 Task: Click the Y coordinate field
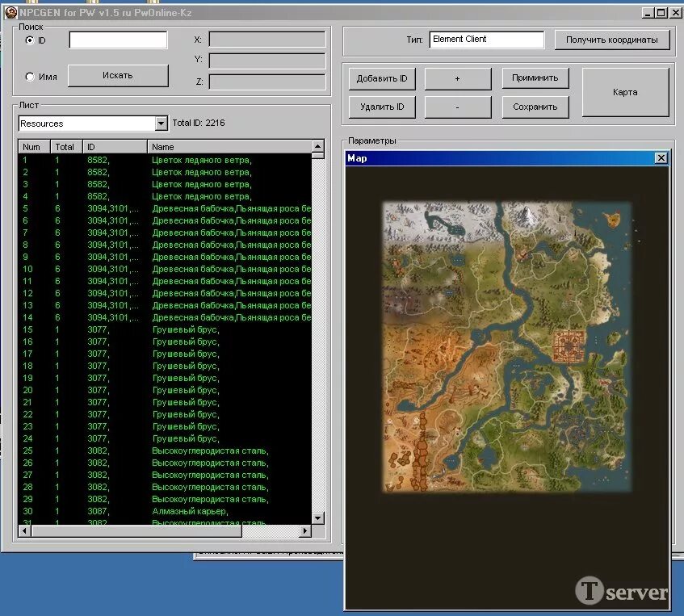pyautogui.click(x=267, y=61)
